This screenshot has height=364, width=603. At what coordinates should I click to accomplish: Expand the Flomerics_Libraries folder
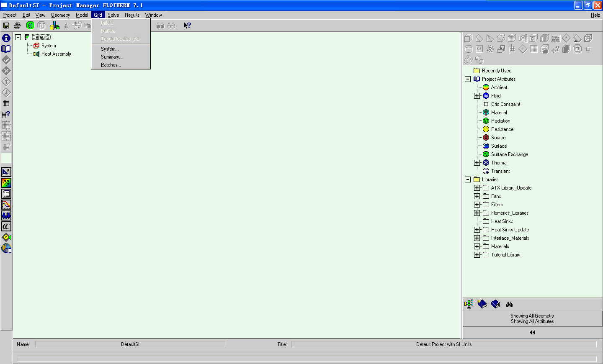pos(477,213)
